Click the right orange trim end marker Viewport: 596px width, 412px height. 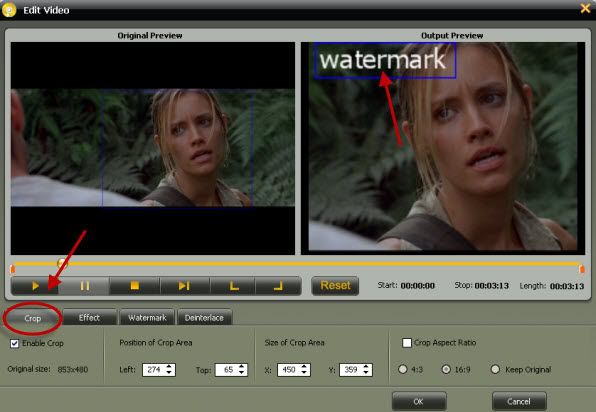click(582, 269)
